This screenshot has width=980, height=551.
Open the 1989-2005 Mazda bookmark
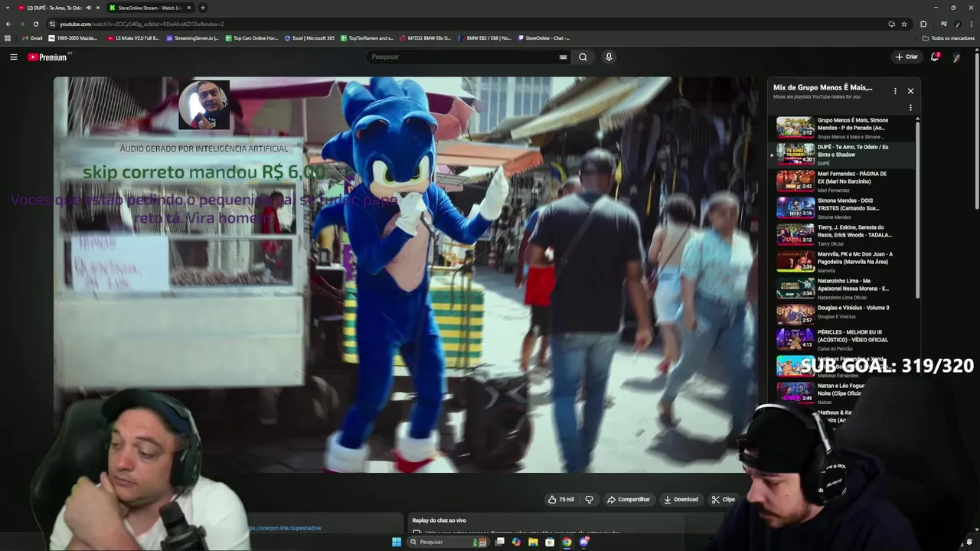coord(73,37)
